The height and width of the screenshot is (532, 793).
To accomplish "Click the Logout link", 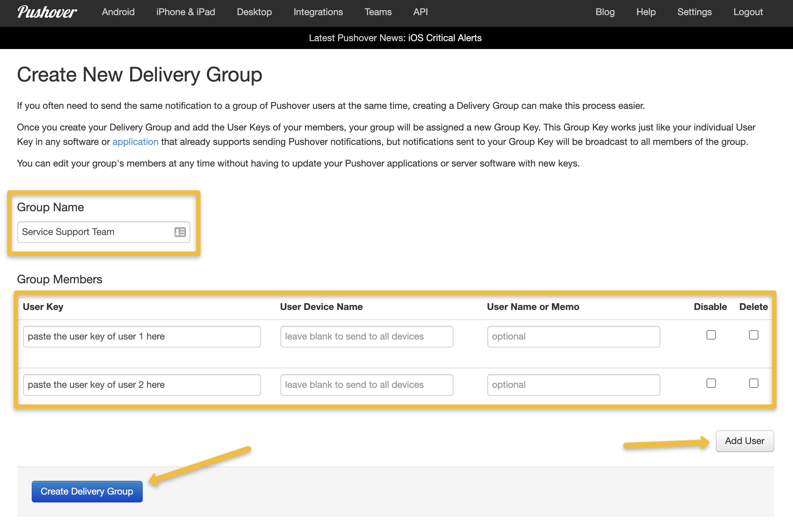I will pyautogui.click(x=748, y=12).
